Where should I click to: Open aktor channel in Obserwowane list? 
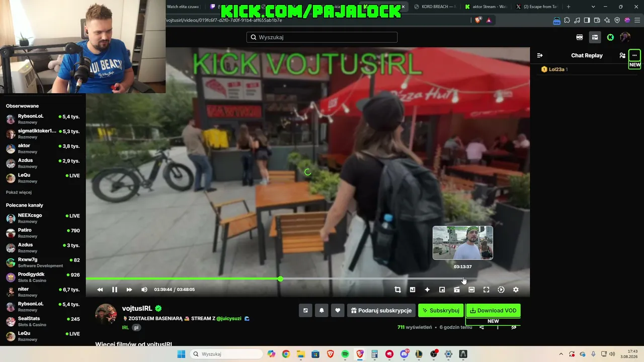point(43,148)
